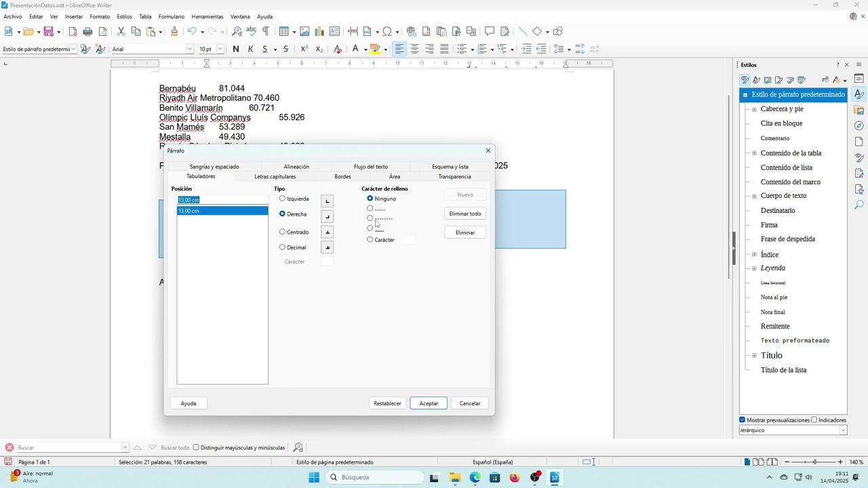Expand the Cuerpo de texto style
The width and height of the screenshot is (868, 488).
pos(754,196)
